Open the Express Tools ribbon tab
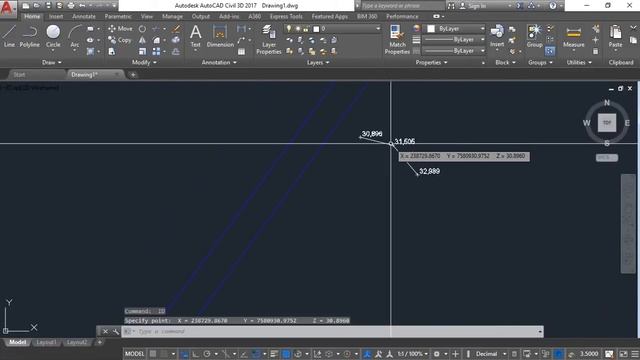640x360 pixels. click(x=286, y=16)
